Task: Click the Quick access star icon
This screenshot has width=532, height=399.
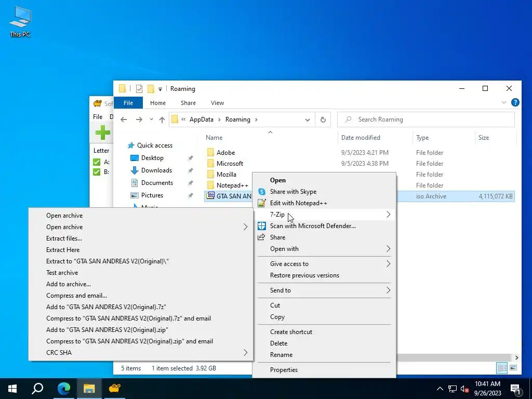Action: click(x=131, y=145)
